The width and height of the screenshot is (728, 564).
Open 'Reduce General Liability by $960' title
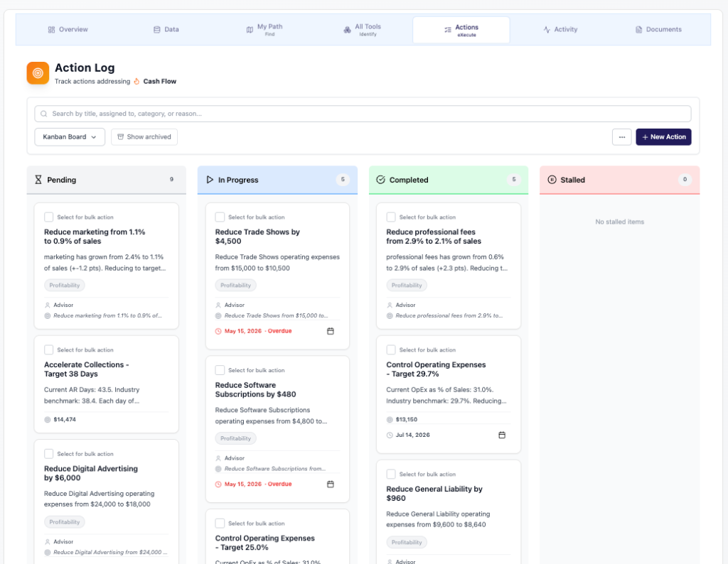(x=434, y=494)
